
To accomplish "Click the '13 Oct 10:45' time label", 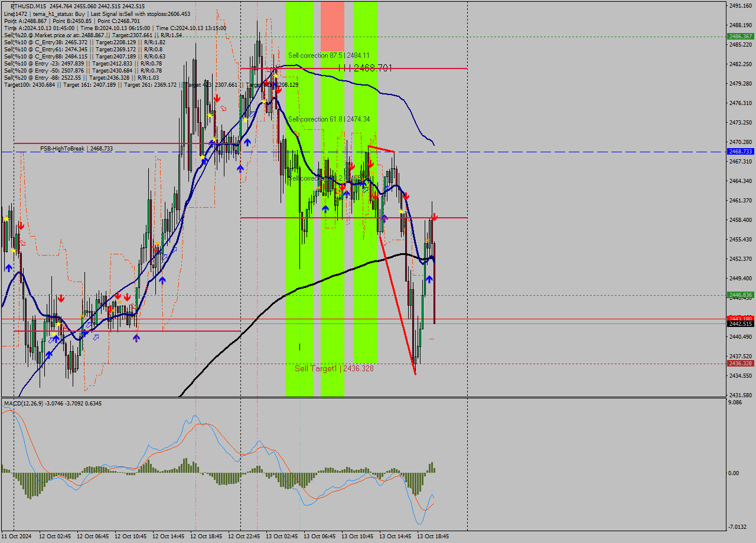I will click(x=358, y=537).
